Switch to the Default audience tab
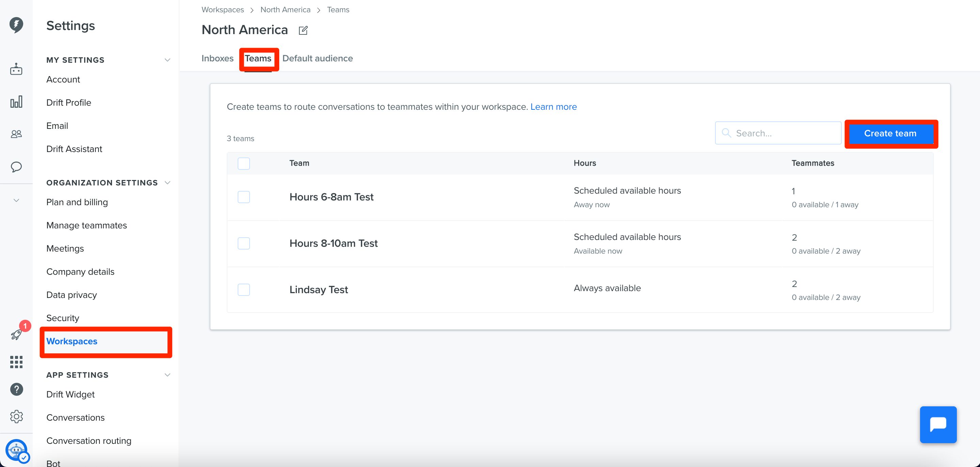 tap(317, 58)
